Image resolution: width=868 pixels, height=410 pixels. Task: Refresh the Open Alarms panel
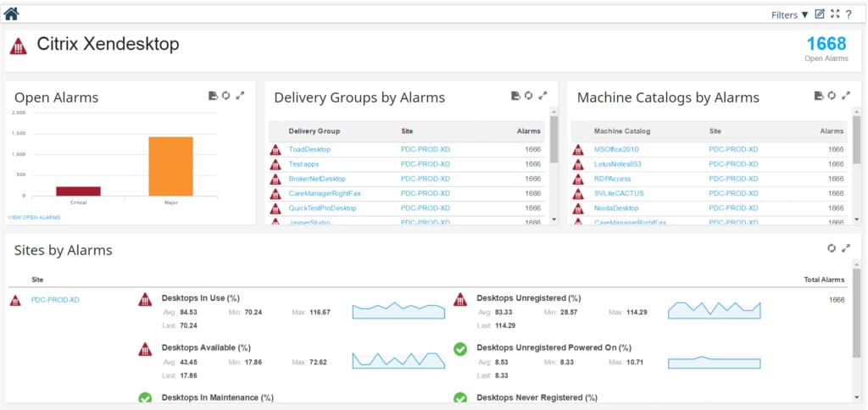225,96
